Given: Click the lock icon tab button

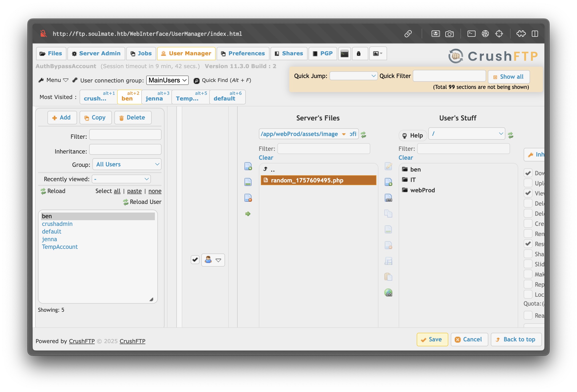Looking at the screenshot, I should pyautogui.click(x=358, y=54).
